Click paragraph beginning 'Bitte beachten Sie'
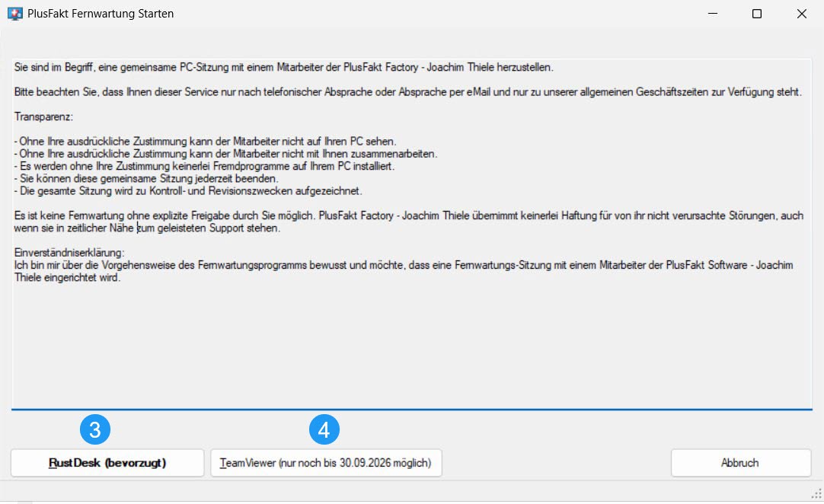Screen dimensions: 824x504 click(407, 92)
